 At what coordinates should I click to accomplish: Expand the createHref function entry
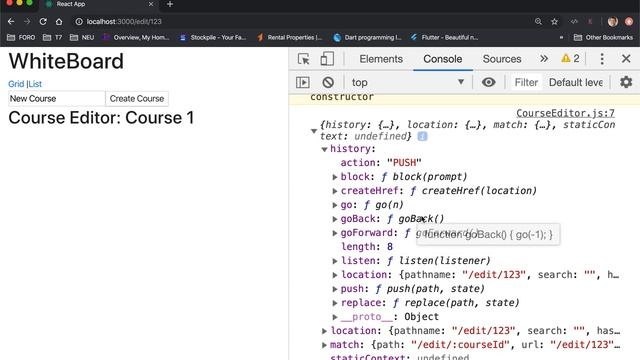point(335,191)
